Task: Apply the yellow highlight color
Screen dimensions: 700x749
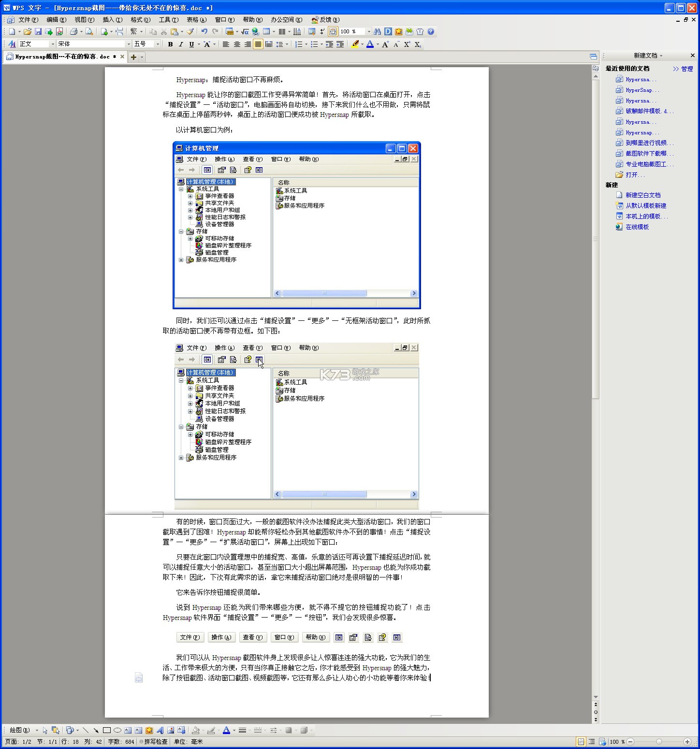Action: click(x=355, y=44)
